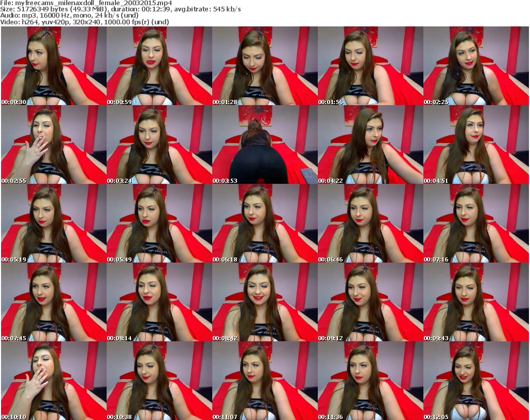Image resolution: width=530 pixels, height=420 pixels.
Task: Choose the thumbnail stamped 00:07:16
Action: pyautogui.click(x=476, y=223)
